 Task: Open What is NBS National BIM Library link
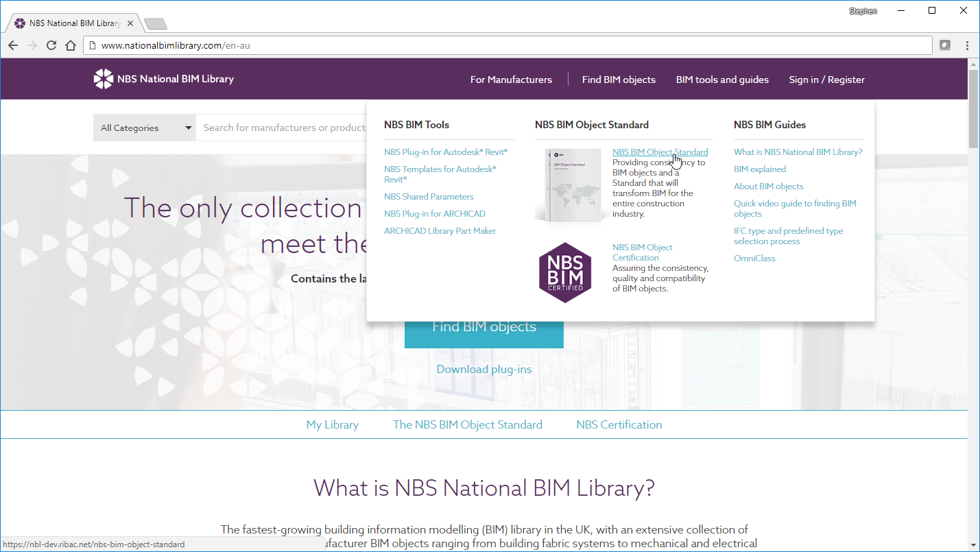coord(798,152)
